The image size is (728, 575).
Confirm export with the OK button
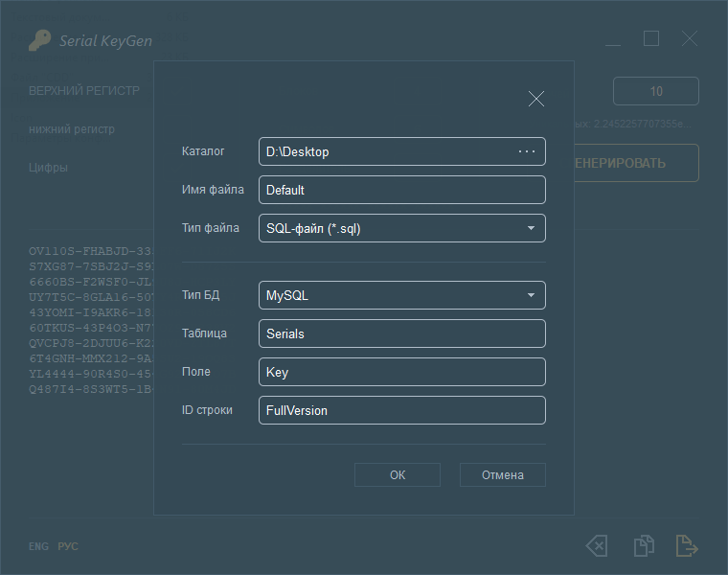click(x=398, y=474)
